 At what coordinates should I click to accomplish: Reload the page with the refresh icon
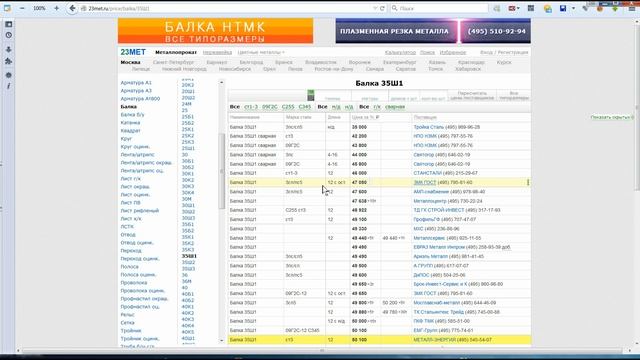click(382, 8)
